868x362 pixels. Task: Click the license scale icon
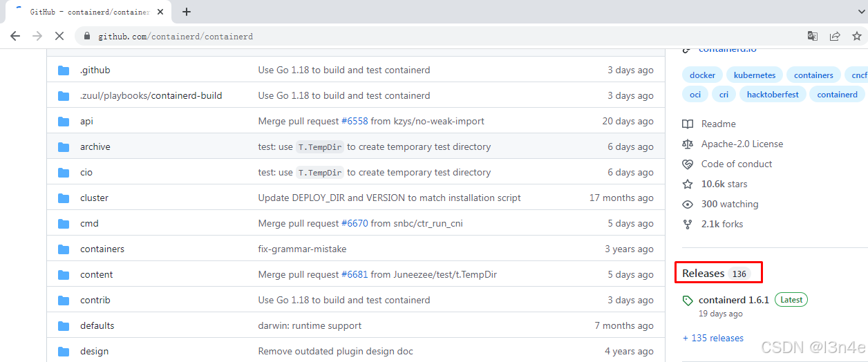coord(688,144)
